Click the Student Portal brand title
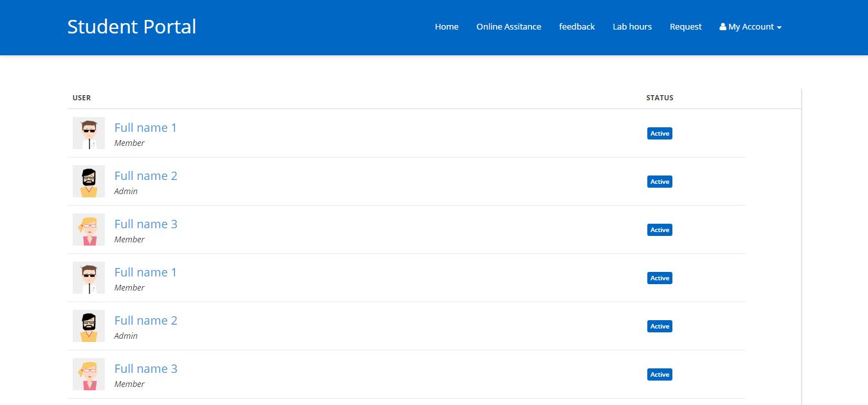 (x=132, y=27)
